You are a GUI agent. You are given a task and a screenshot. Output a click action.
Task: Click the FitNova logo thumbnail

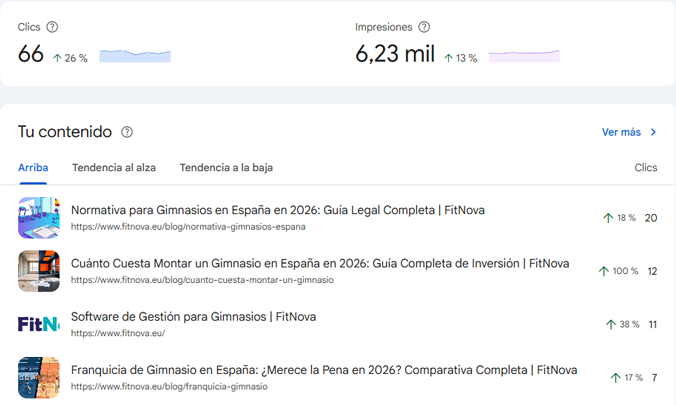point(39,324)
